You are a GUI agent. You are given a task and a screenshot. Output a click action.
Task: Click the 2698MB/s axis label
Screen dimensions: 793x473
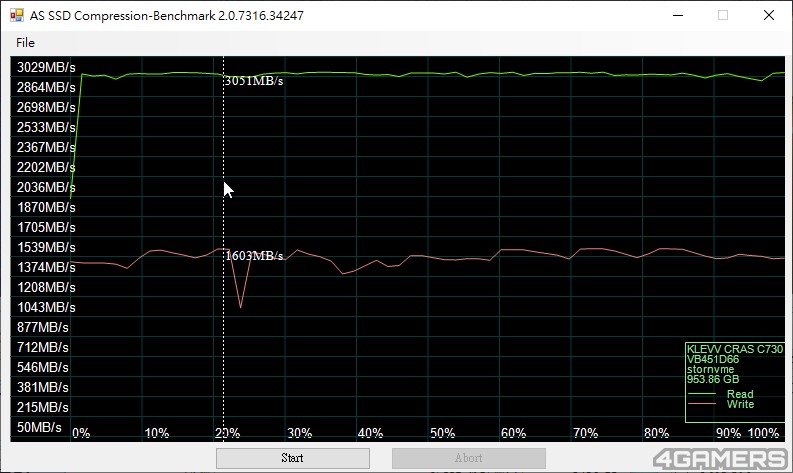46,107
